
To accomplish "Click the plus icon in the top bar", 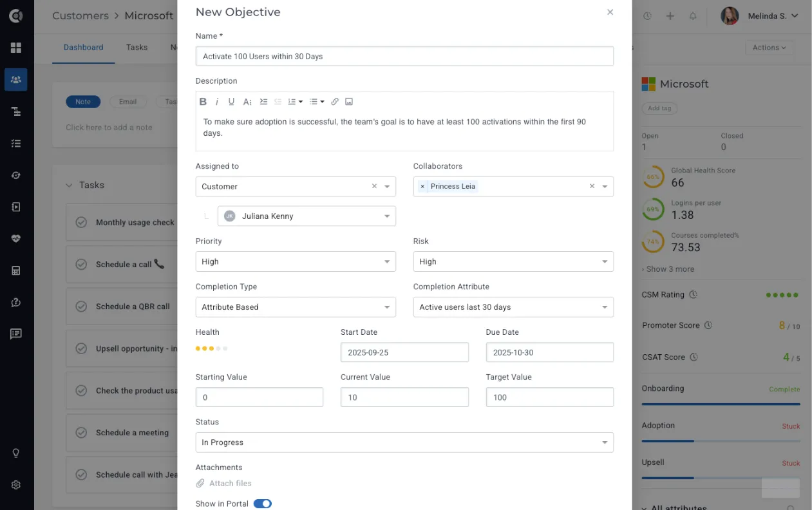I will [x=670, y=16].
